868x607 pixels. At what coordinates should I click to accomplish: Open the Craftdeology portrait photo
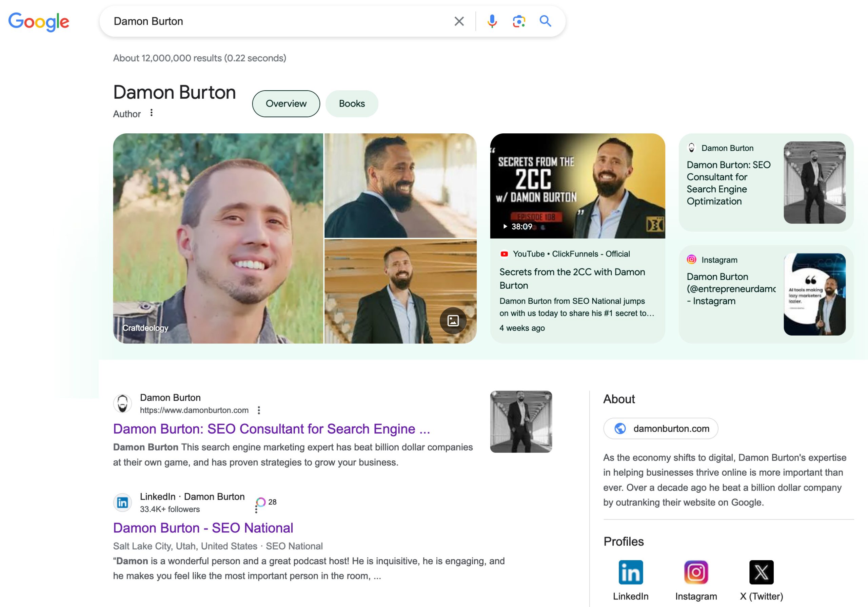pyautogui.click(x=218, y=238)
